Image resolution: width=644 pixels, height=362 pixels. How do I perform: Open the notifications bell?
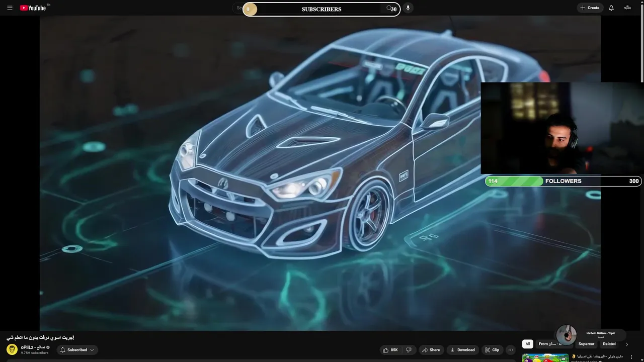pyautogui.click(x=611, y=8)
